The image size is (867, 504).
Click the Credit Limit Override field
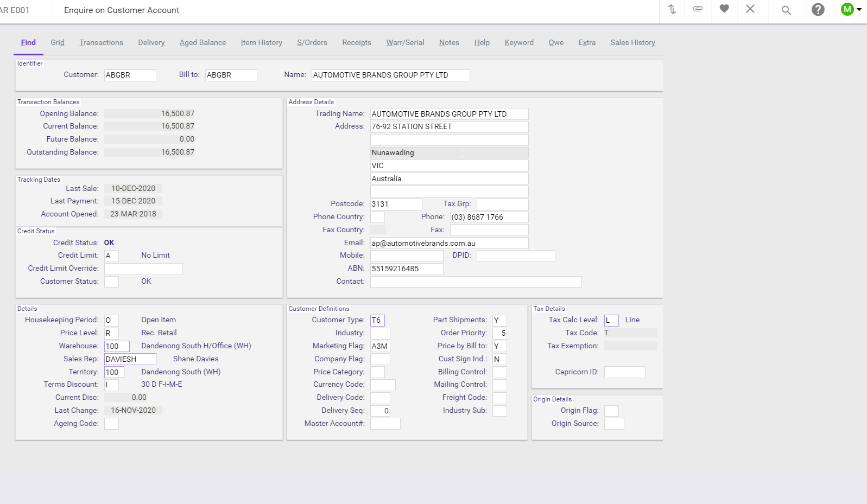[x=143, y=269]
